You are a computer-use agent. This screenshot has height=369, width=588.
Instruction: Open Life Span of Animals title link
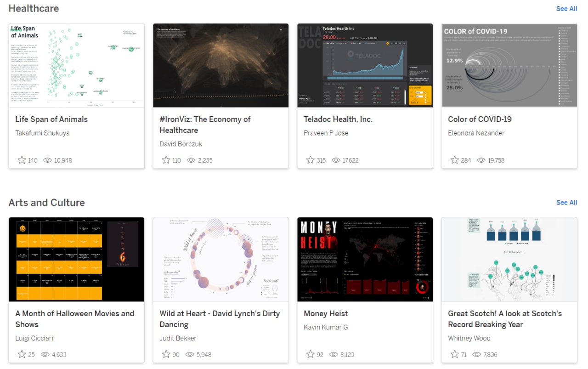pyautogui.click(x=51, y=119)
